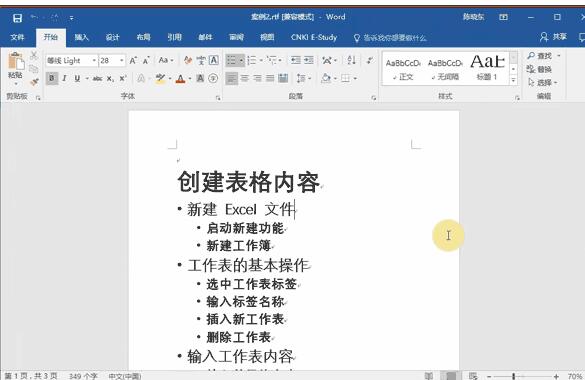
Task: Click the Phonetic Guide icon
Action: coord(201,60)
